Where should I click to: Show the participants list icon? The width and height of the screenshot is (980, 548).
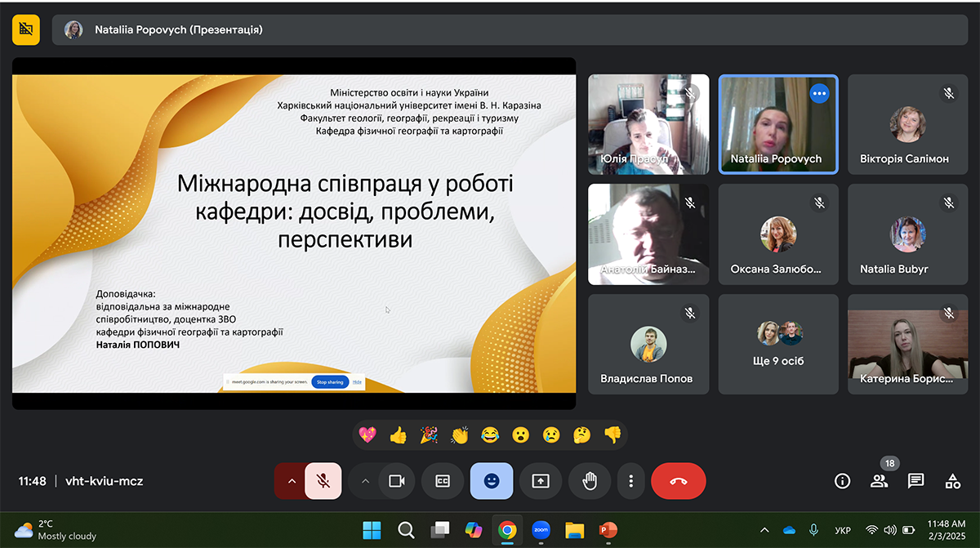click(x=879, y=481)
